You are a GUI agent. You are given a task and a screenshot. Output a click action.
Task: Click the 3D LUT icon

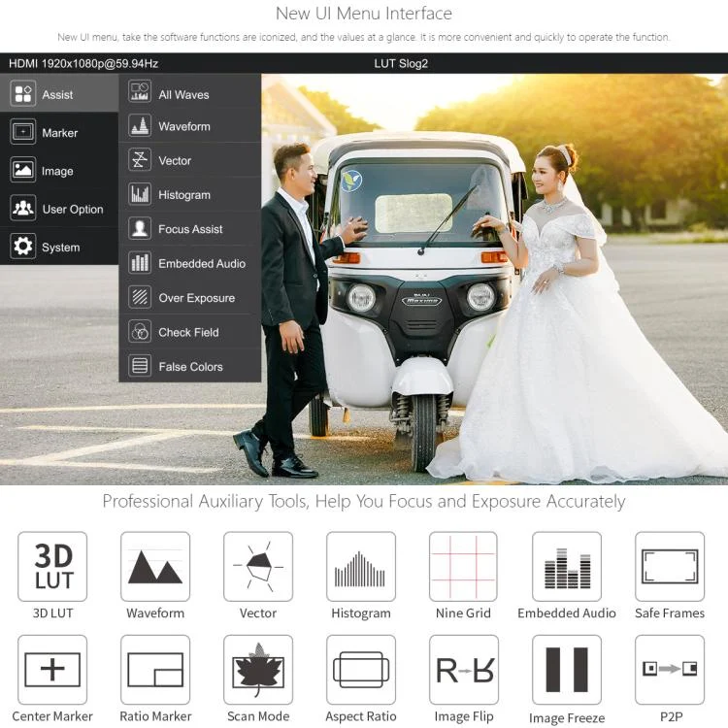53,566
